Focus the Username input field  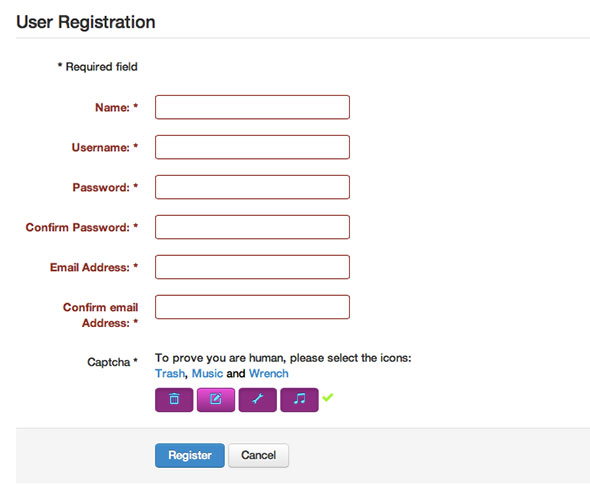click(252, 147)
